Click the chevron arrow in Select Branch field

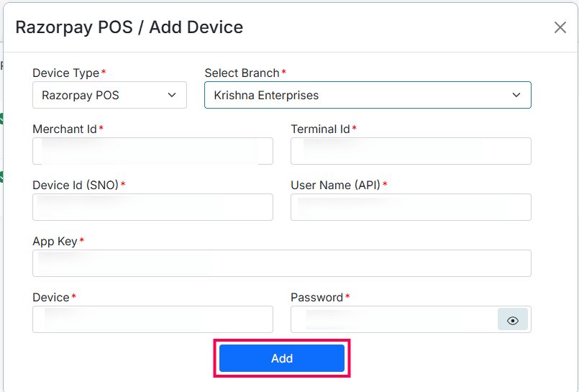516,95
